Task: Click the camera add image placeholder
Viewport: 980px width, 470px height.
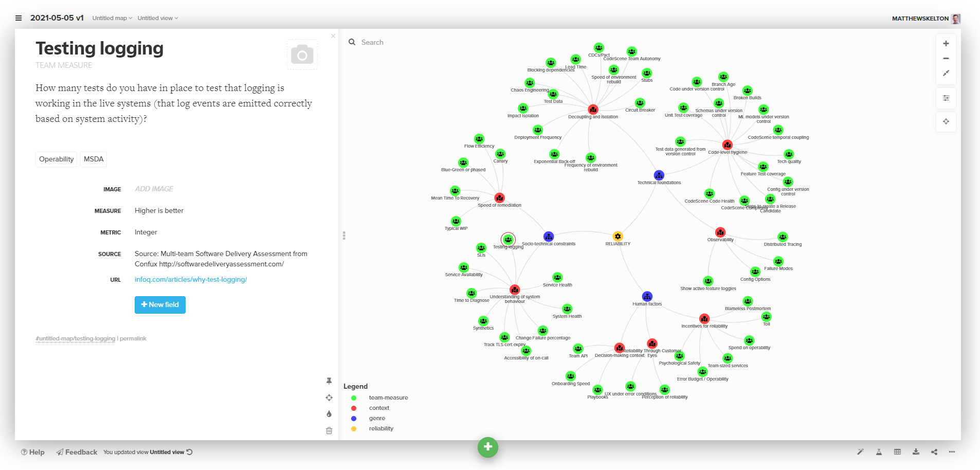Action: [302, 54]
